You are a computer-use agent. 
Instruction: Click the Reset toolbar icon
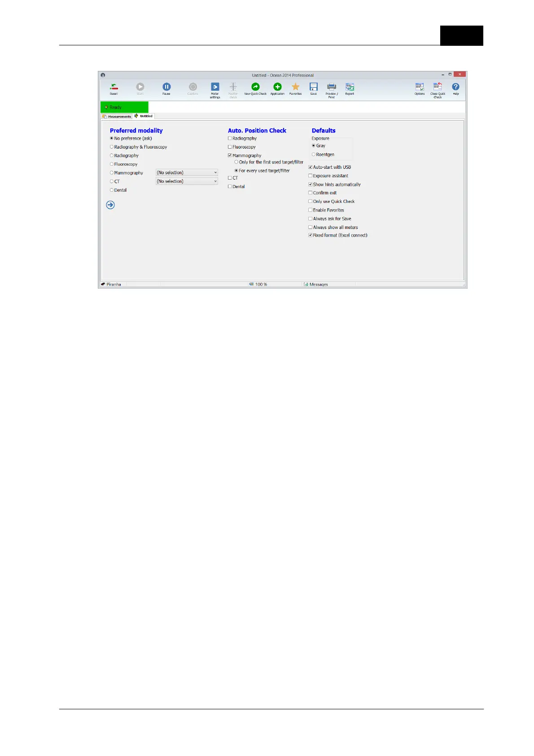click(114, 87)
